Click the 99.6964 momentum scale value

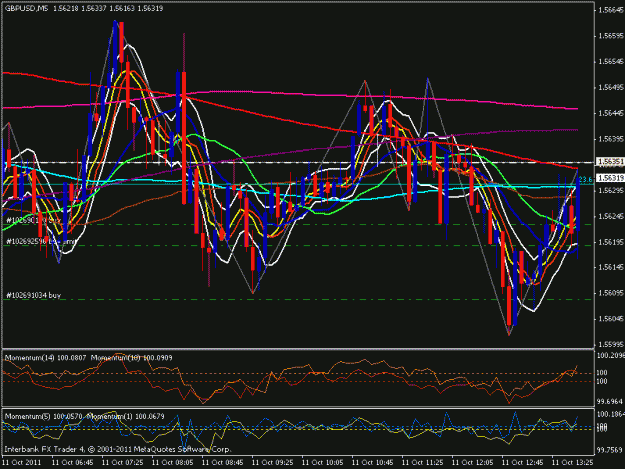[x=610, y=401]
